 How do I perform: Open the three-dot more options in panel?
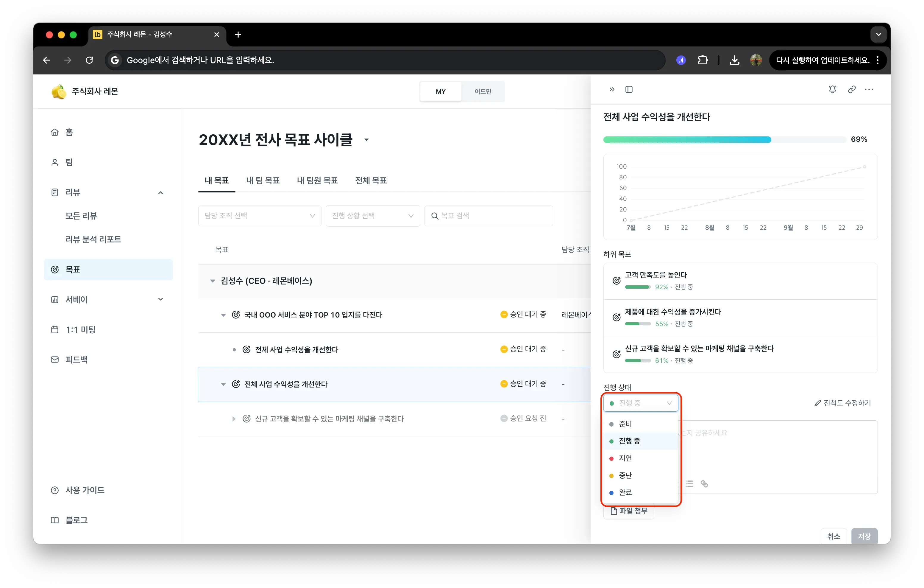tap(869, 89)
